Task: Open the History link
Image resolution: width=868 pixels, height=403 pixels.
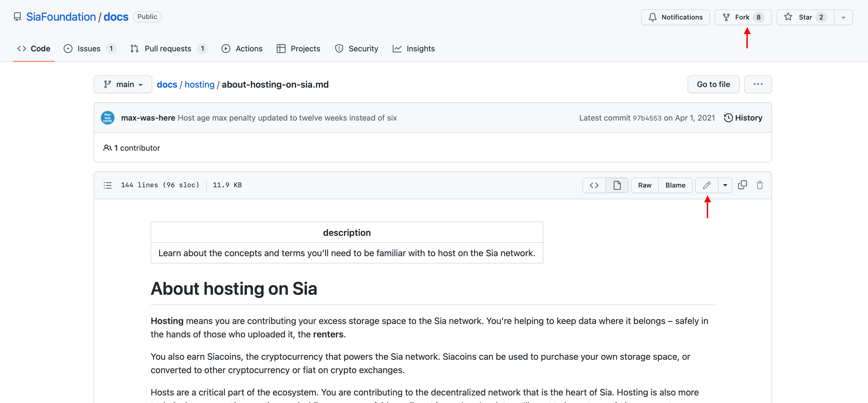Action: pos(743,118)
